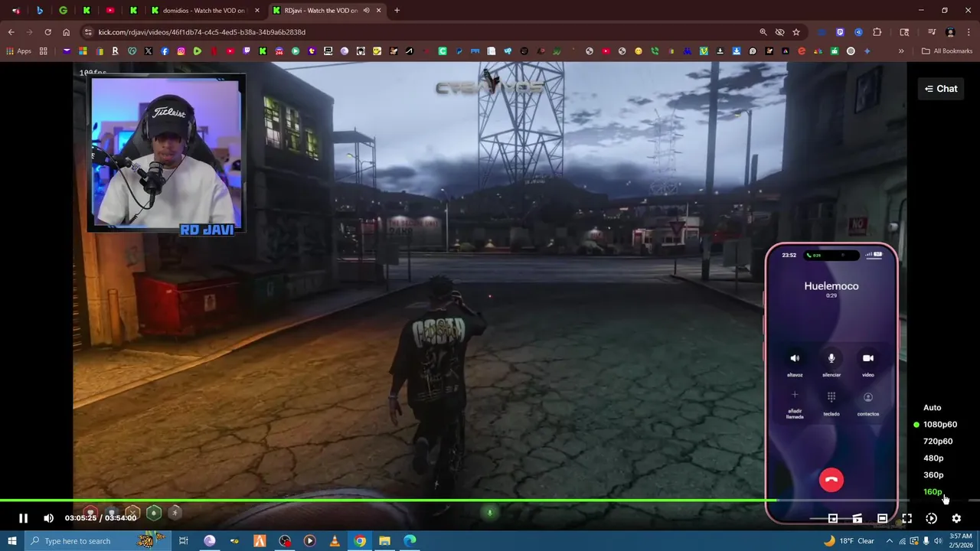
Task: Enter fullscreen video mode
Action: (906, 518)
